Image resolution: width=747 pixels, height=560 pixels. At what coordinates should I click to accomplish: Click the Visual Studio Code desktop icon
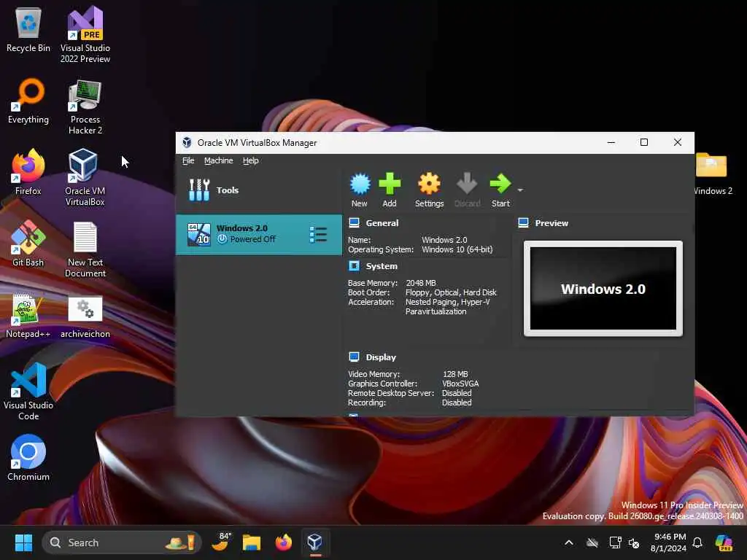[x=28, y=392]
